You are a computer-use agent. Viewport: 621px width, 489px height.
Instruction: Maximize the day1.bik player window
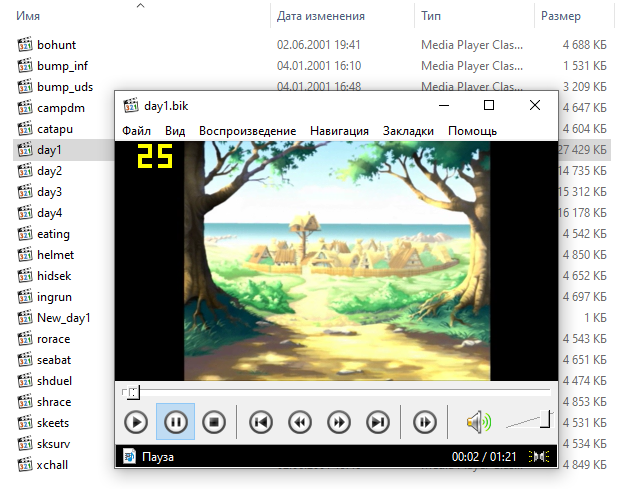[489, 105]
